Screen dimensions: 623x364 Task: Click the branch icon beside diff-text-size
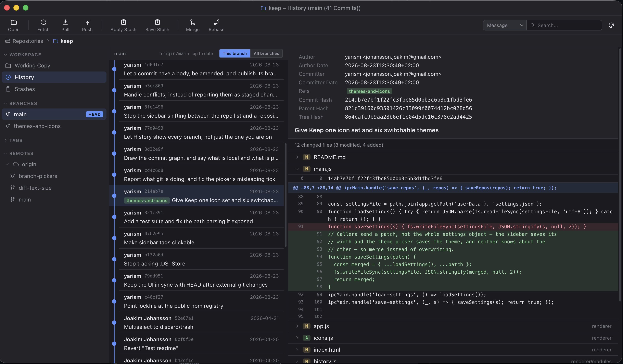(12, 187)
